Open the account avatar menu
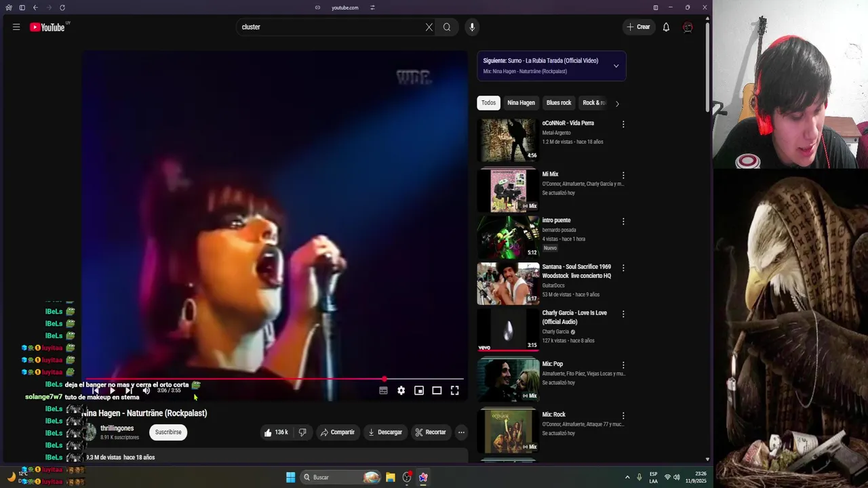This screenshot has height=488, width=868. 688,27
